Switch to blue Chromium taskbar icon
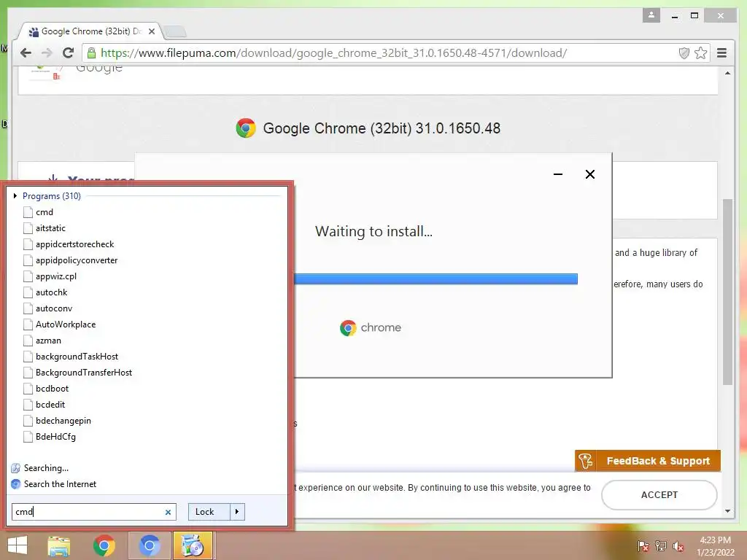The height and width of the screenshot is (560, 747). [149, 545]
